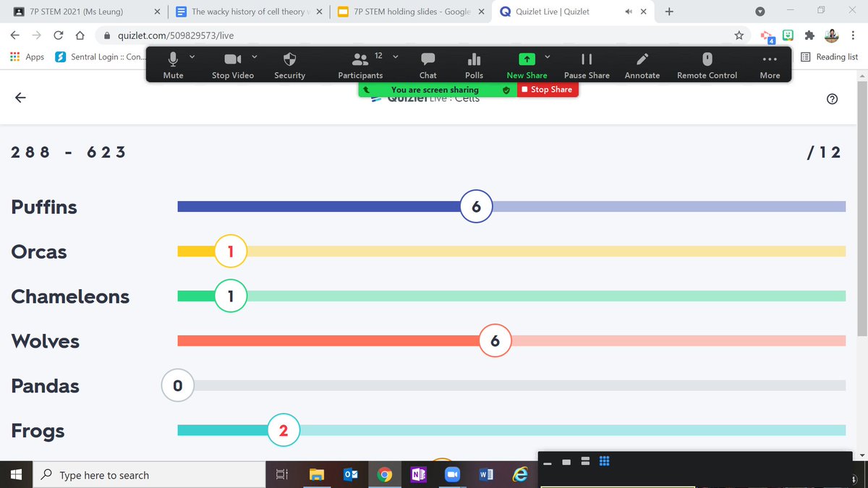Open the Participants panel

[x=360, y=64]
